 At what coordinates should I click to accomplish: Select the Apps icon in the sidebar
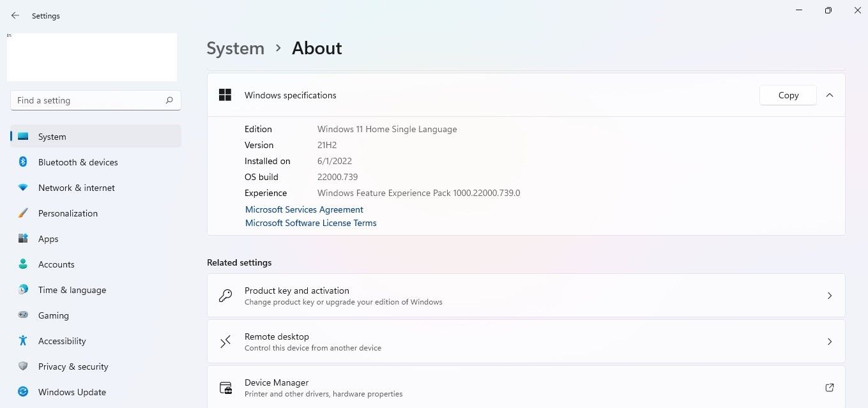pos(23,239)
